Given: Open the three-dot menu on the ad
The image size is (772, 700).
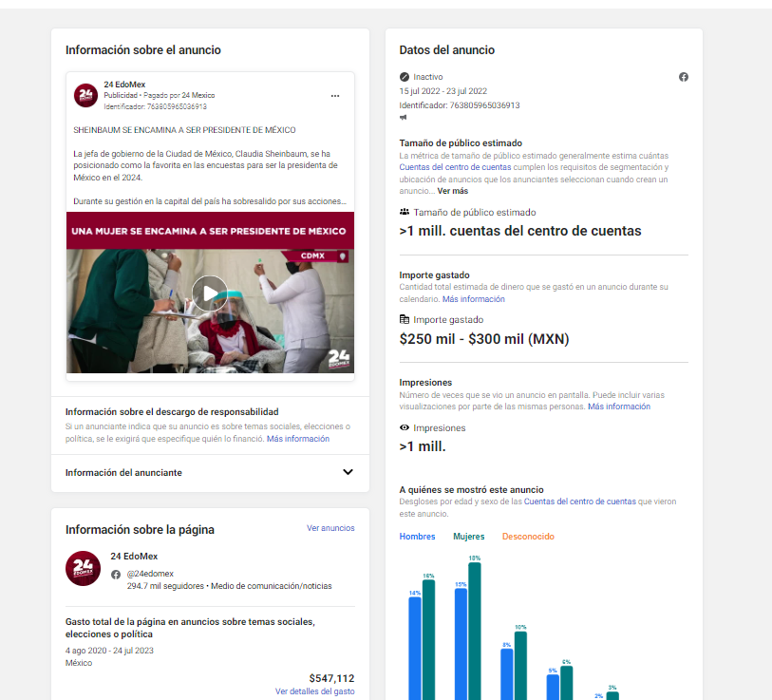Looking at the screenshot, I should [x=335, y=96].
